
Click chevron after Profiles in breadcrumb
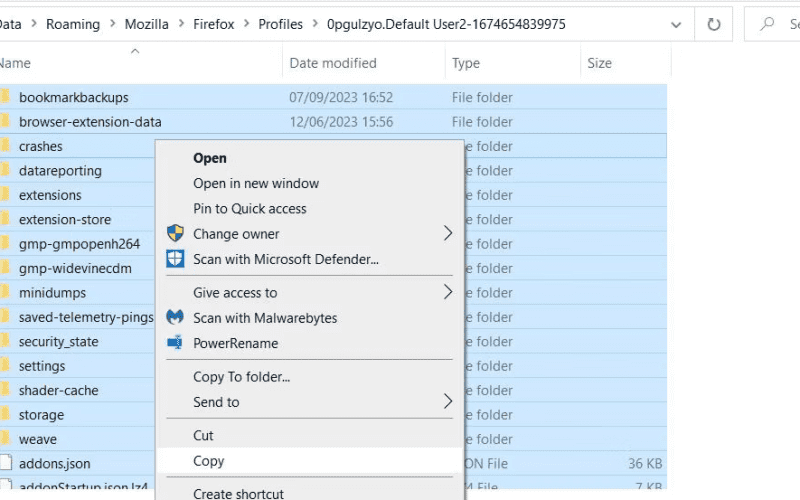pyautogui.click(x=315, y=24)
